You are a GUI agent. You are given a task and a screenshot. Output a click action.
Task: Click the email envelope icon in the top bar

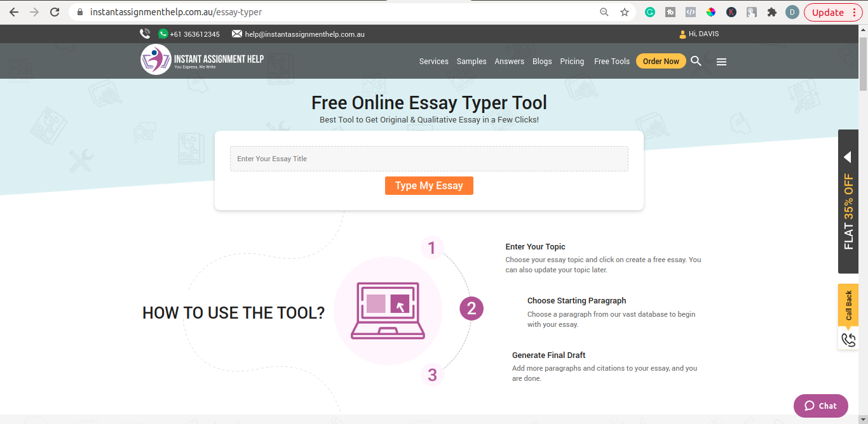pyautogui.click(x=238, y=34)
